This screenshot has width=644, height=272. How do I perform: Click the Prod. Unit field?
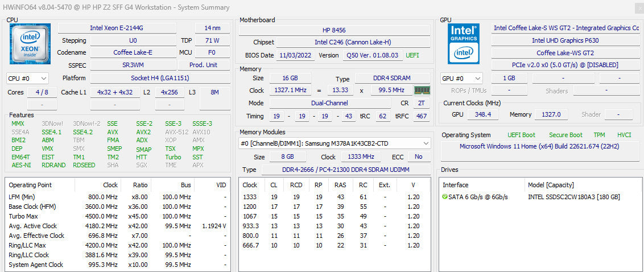tap(204, 65)
